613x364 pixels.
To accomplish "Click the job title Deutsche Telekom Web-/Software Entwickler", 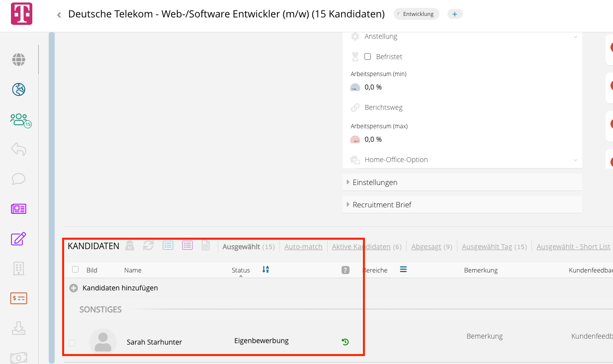I will pyautogui.click(x=226, y=14).
